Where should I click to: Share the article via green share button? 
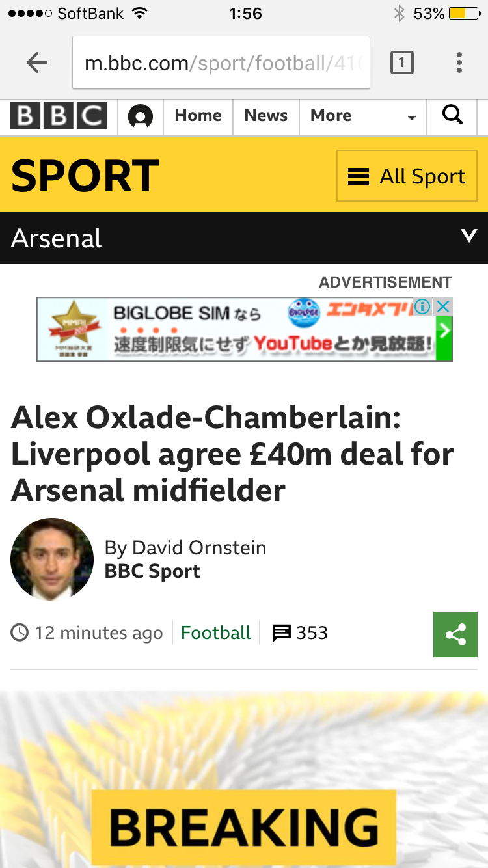pyautogui.click(x=455, y=634)
